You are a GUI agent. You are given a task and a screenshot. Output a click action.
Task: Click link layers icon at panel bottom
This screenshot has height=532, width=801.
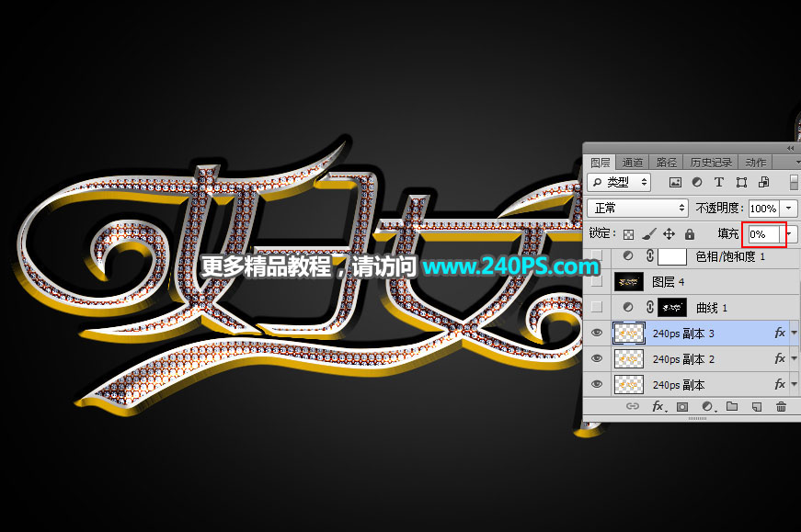tap(633, 406)
